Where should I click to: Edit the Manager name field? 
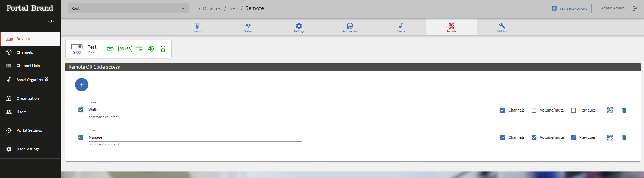pos(195,137)
